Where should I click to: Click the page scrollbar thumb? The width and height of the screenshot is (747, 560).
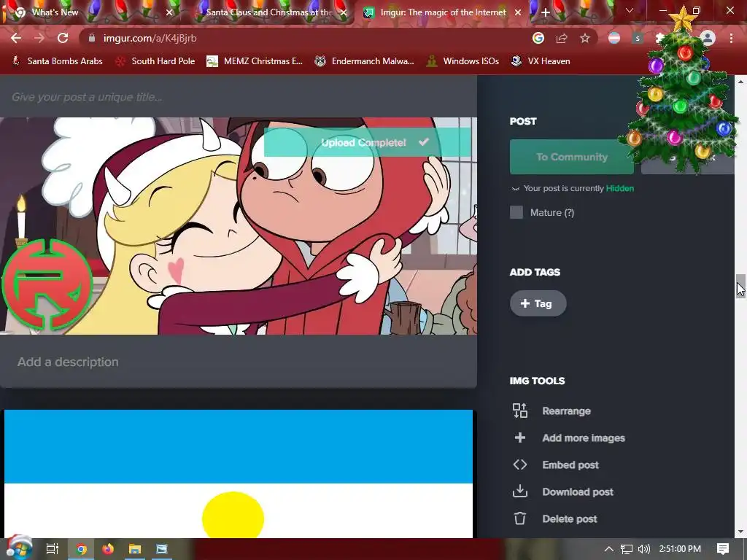(740, 286)
